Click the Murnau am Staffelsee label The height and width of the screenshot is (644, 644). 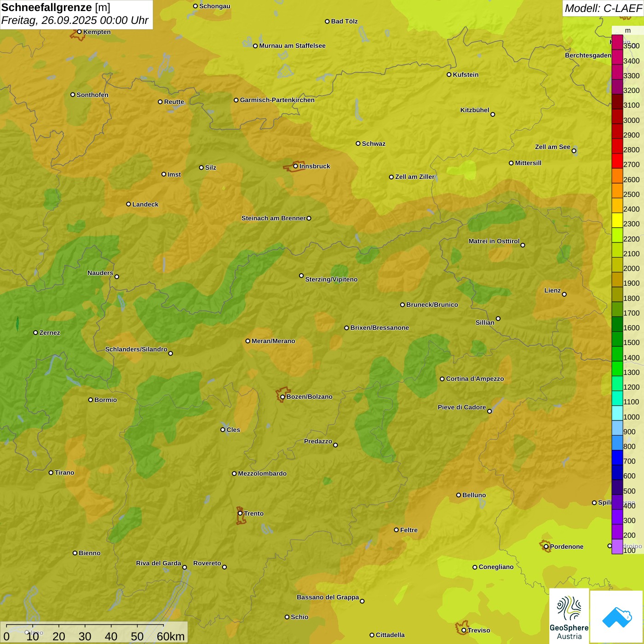coord(292,46)
